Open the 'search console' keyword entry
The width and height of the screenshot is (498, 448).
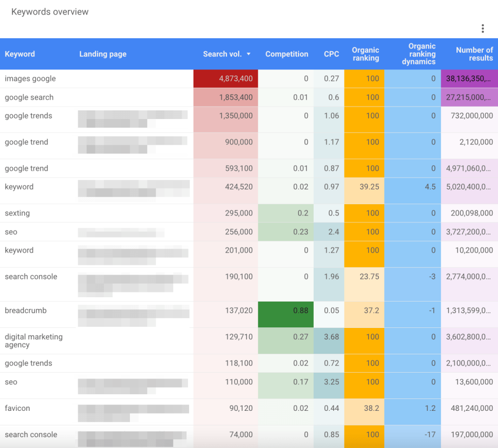tap(31, 276)
